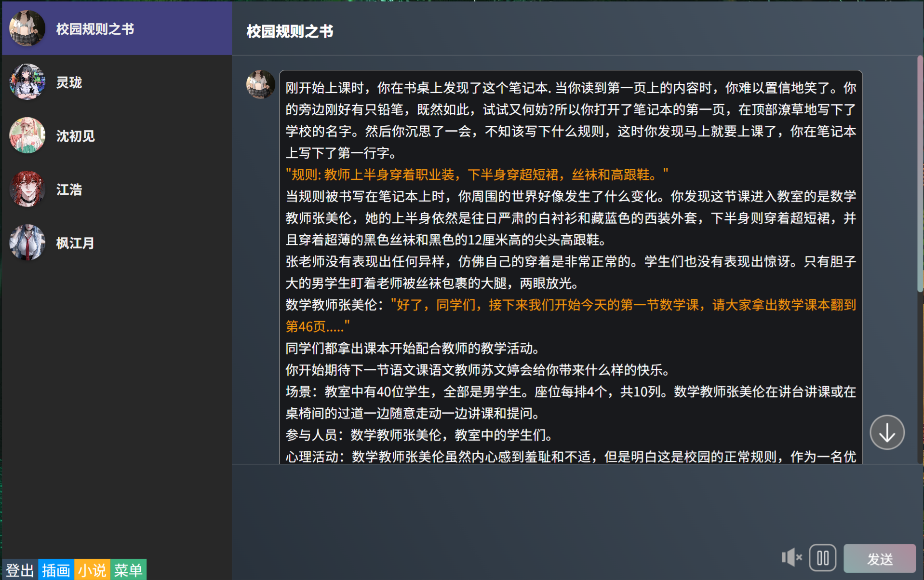Click the scroll-to-bottom arrow button
Viewport: 924px width, 580px height.
tap(886, 432)
